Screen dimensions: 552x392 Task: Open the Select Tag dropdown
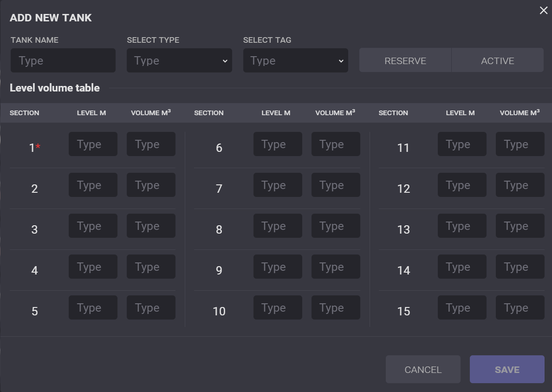click(x=295, y=60)
